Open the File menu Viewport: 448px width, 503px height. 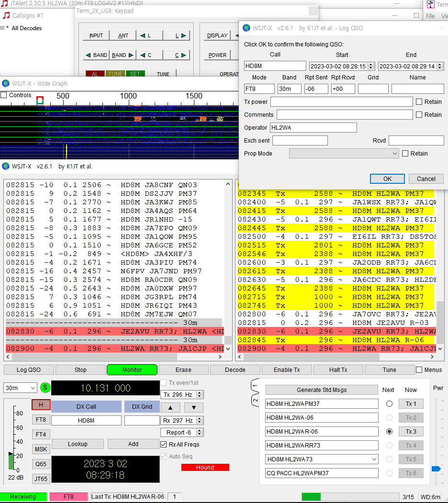[x=430, y=16]
